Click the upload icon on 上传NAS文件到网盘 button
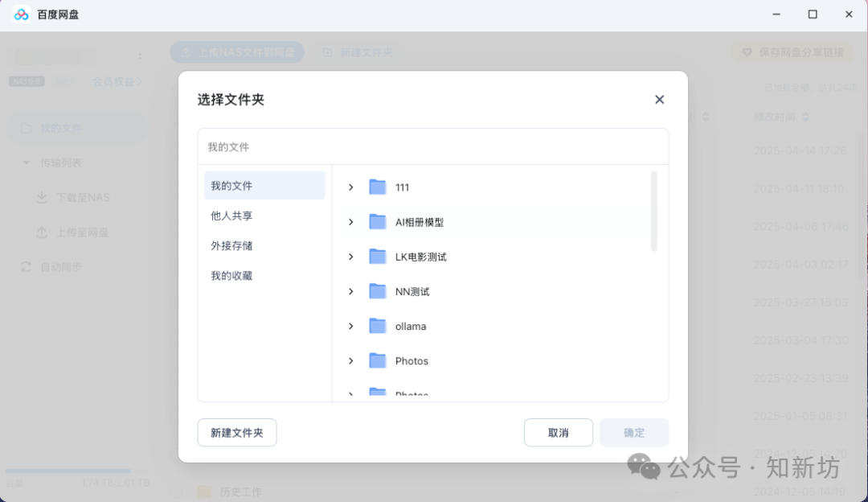 click(x=184, y=51)
